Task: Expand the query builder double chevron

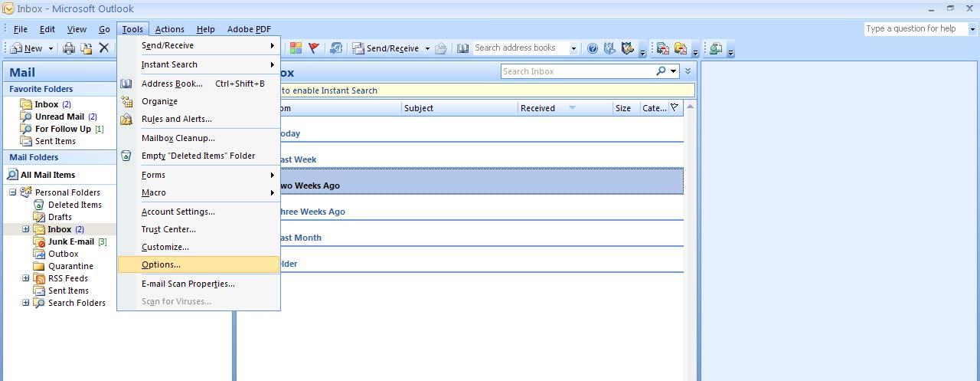Action: click(688, 71)
